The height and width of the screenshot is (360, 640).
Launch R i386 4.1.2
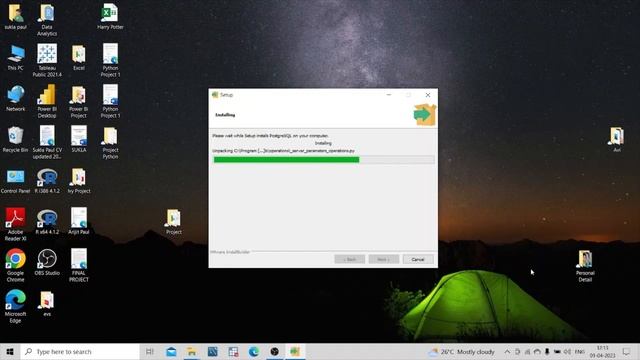pos(47,181)
